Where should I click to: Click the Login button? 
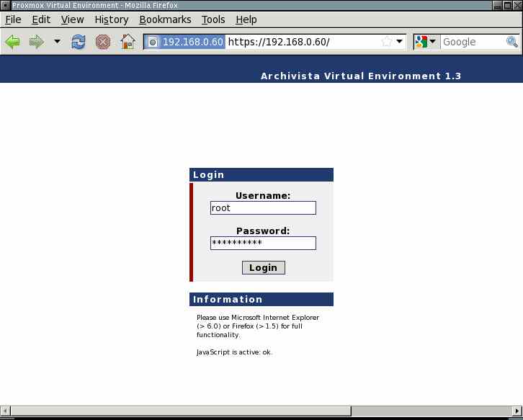click(263, 267)
